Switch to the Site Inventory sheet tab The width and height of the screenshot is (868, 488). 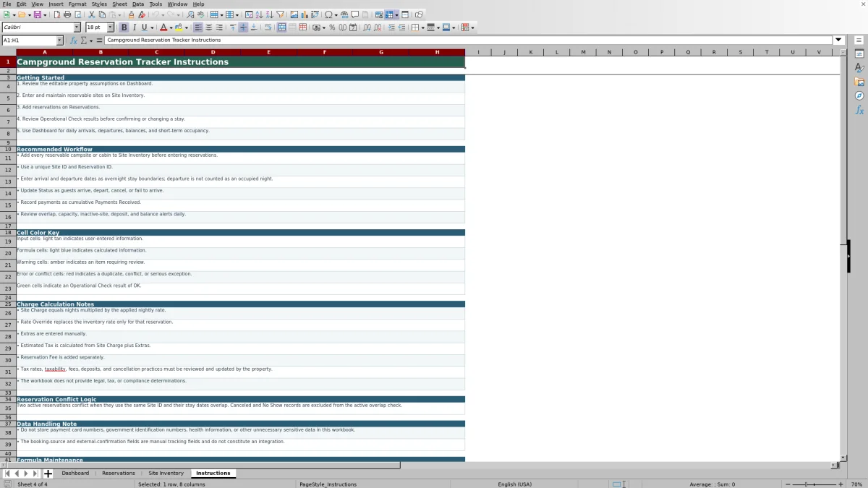[x=166, y=474]
